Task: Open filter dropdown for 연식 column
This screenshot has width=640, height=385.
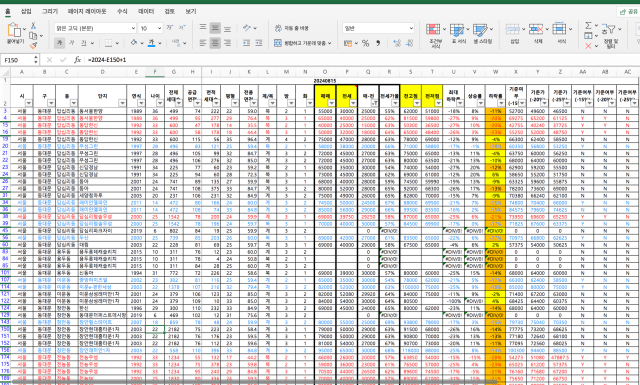Action: [x=141, y=103]
